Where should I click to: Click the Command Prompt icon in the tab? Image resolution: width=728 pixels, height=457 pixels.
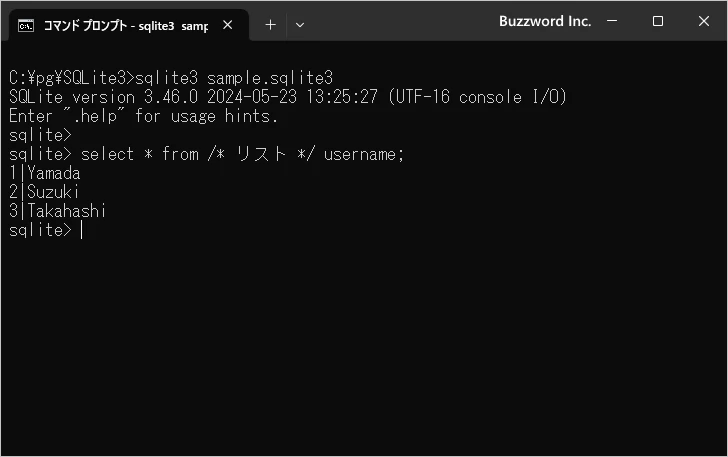pyautogui.click(x=27, y=24)
